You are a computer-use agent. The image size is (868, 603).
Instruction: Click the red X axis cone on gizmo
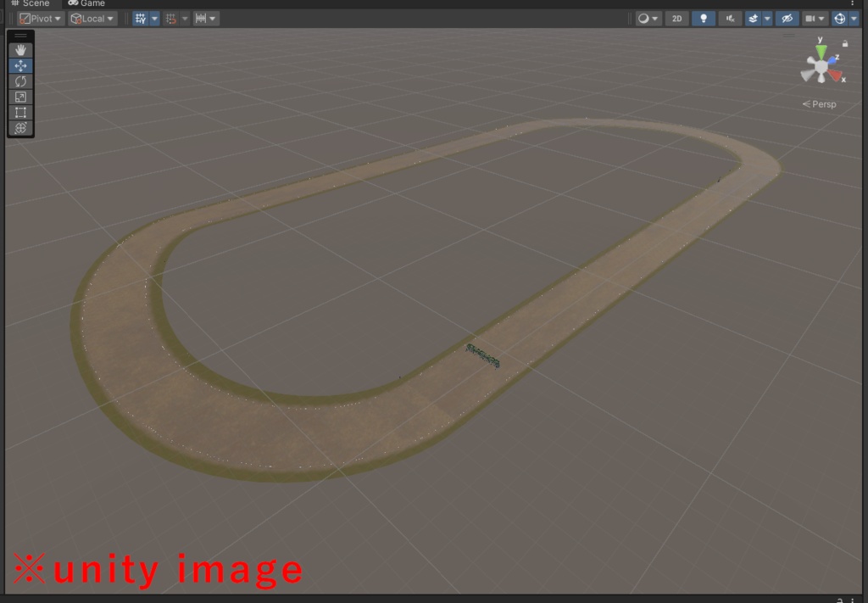click(835, 75)
